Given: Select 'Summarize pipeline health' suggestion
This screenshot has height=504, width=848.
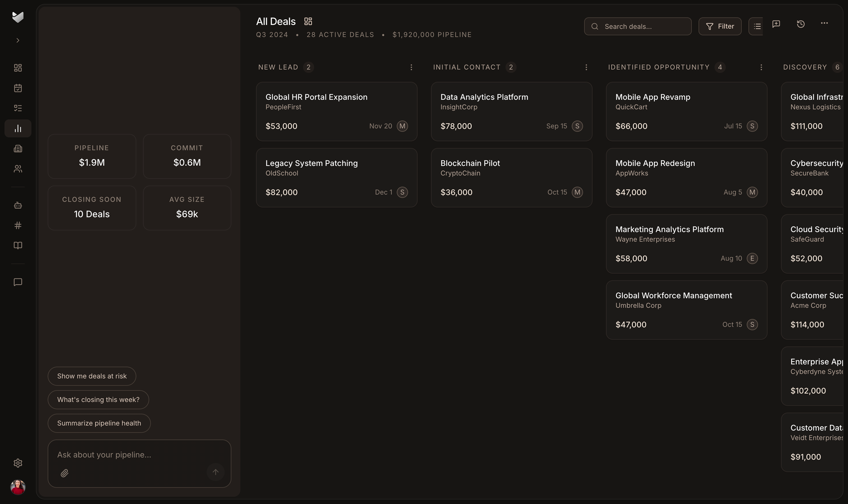Looking at the screenshot, I should coord(99,423).
